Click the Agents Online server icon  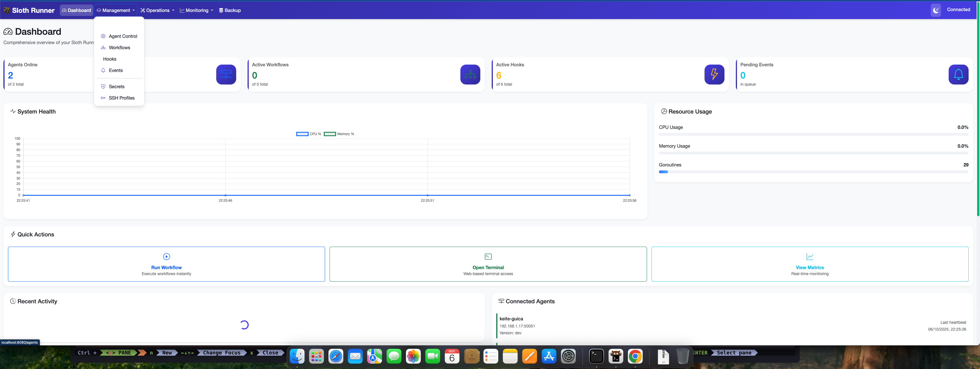[226, 75]
